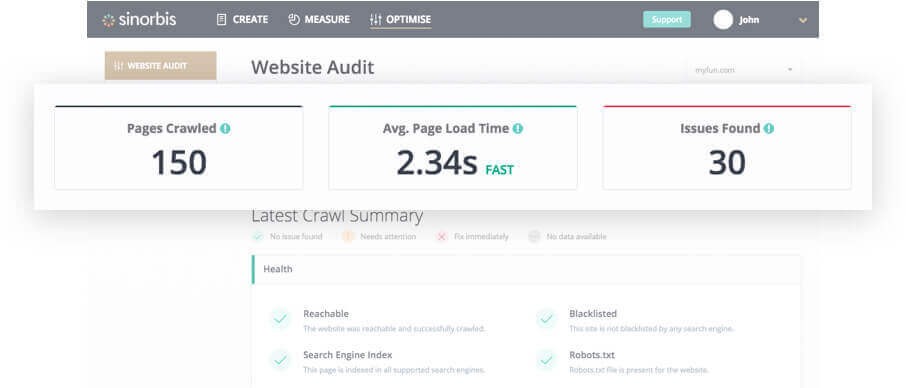Click the info icon beside Pages Crawled
This screenshot has width=906, height=388.
click(x=225, y=129)
